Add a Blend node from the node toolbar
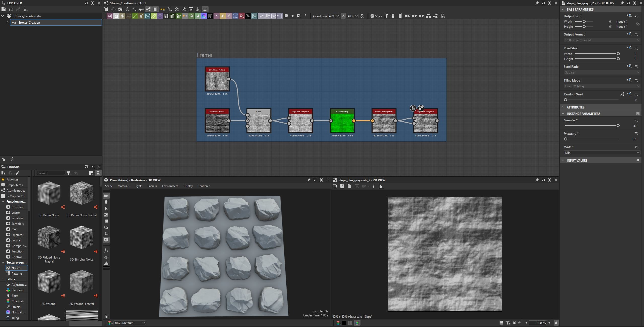Viewport: 644px width, 327px height. [116, 16]
